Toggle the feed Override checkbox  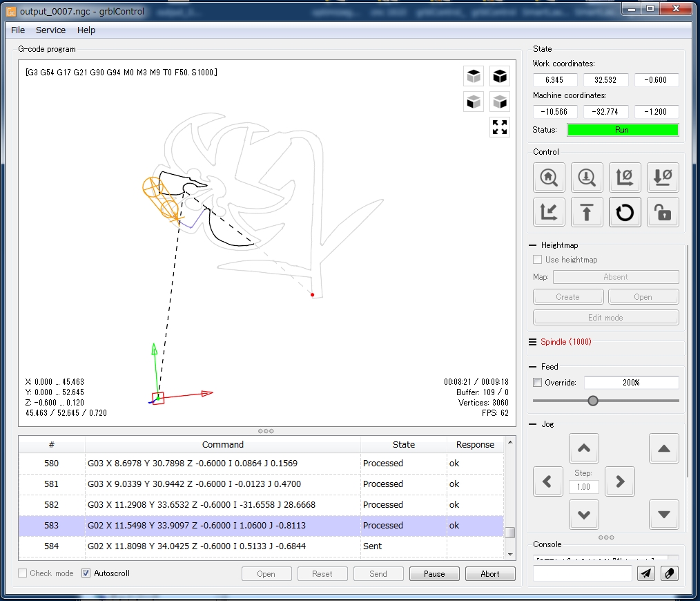[x=538, y=383]
